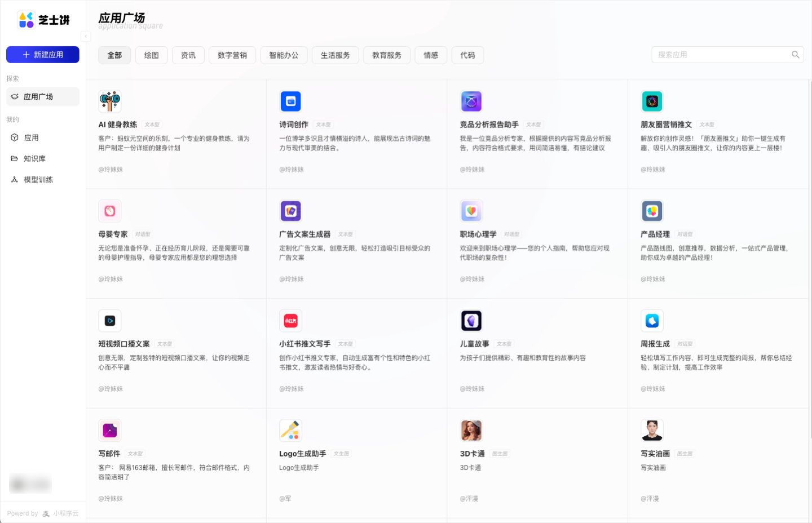Click the 诗词创作 app icon
The height and width of the screenshot is (523, 812).
pos(290,101)
